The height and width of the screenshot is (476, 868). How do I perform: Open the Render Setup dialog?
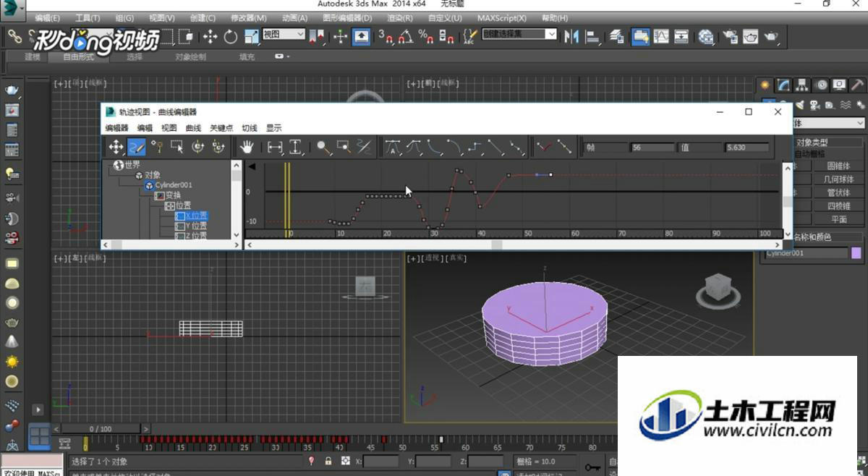pos(731,36)
